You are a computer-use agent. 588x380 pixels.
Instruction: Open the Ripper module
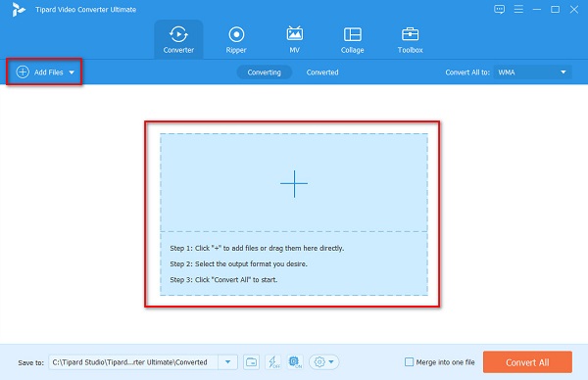236,40
